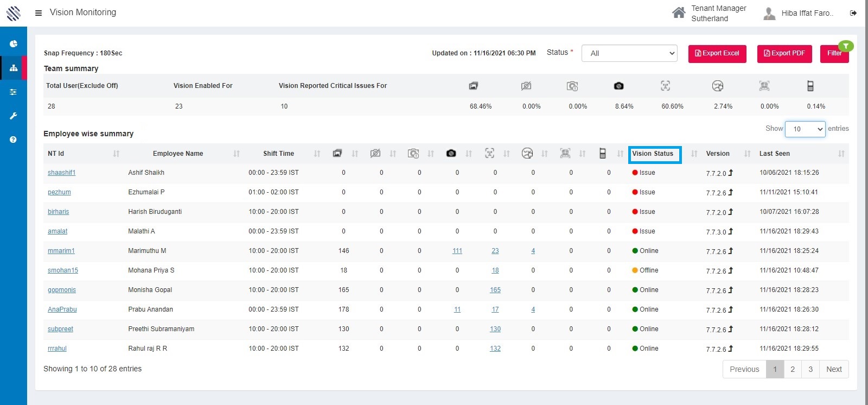The width and height of the screenshot is (868, 405).
Task: Sort by Shift Time using its sort arrows
Action: (317, 154)
